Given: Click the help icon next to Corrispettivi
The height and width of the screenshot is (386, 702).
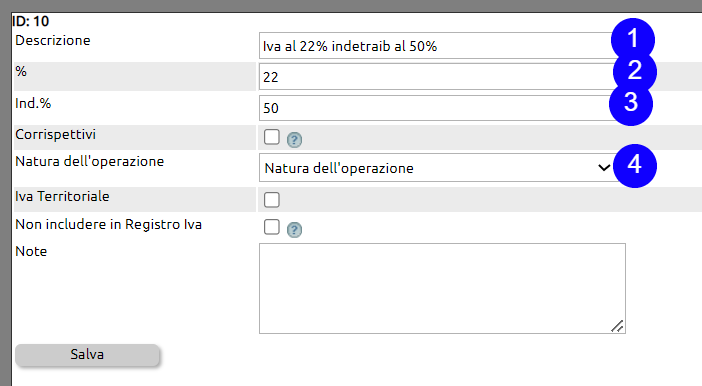Looking at the screenshot, I should point(294,140).
